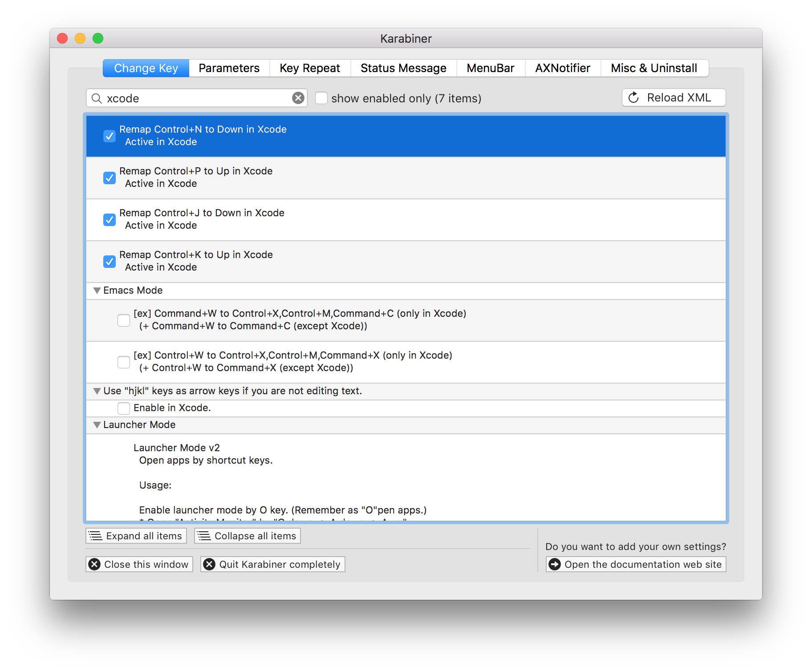812x671 pixels.
Task: Click the yellow minimize window button
Action: coord(80,38)
